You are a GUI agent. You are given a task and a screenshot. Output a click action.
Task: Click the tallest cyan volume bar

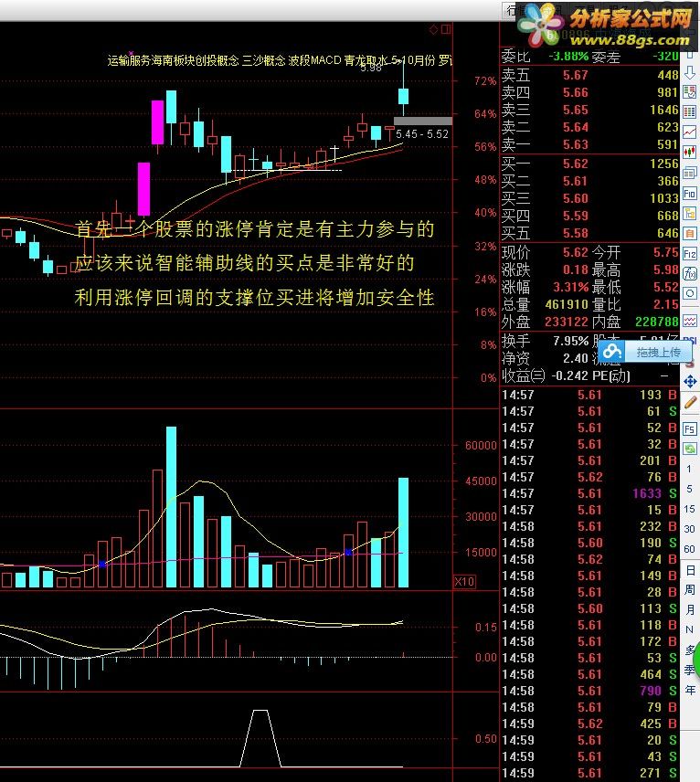click(171, 507)
